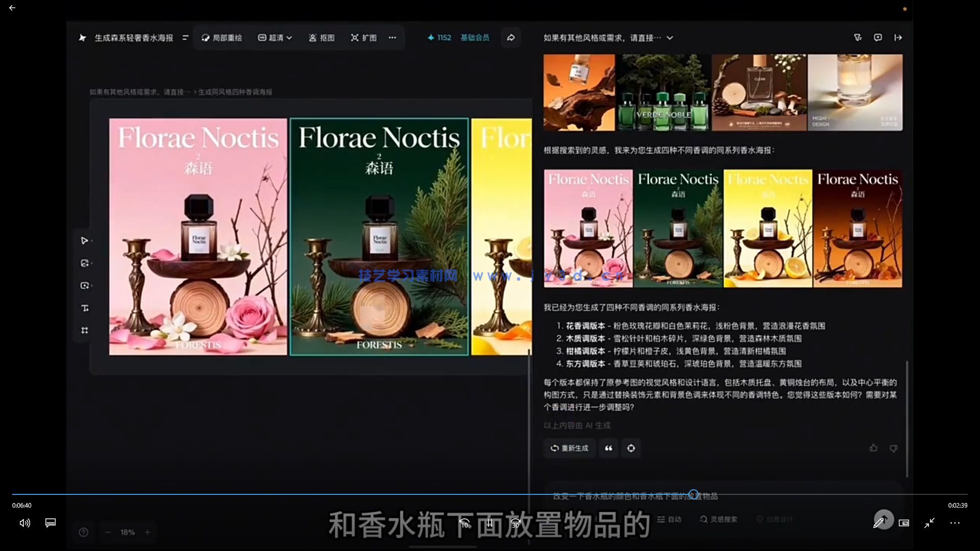Click the share icon on the toolbar
The width and height of the screenshot is (980, 551).
pyautogui.click(x=511, y=37)
